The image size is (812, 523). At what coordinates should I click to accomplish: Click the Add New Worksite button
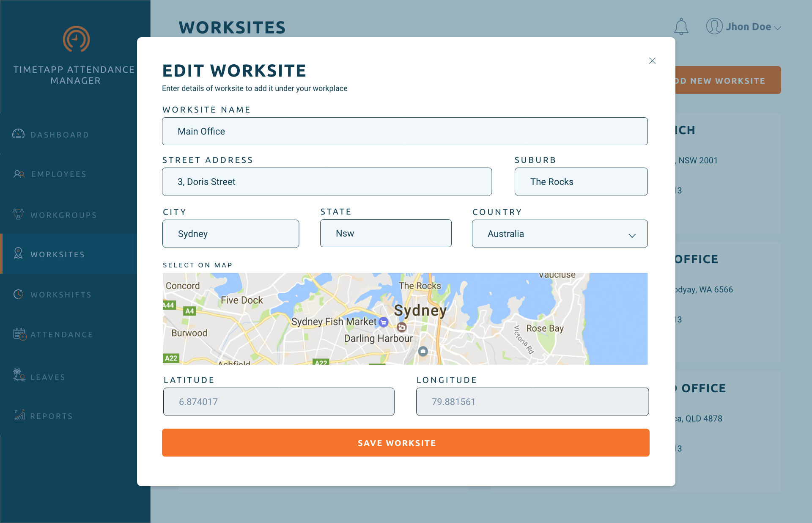[x=728, y=80]
